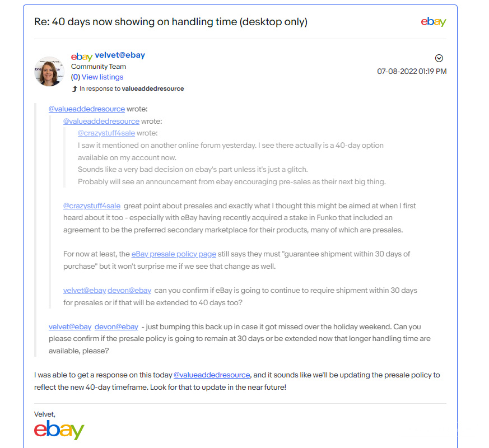Click the velvet@ebay mention before devon@ebay can you confirm

pyautogui.click(x=85, y=290)
